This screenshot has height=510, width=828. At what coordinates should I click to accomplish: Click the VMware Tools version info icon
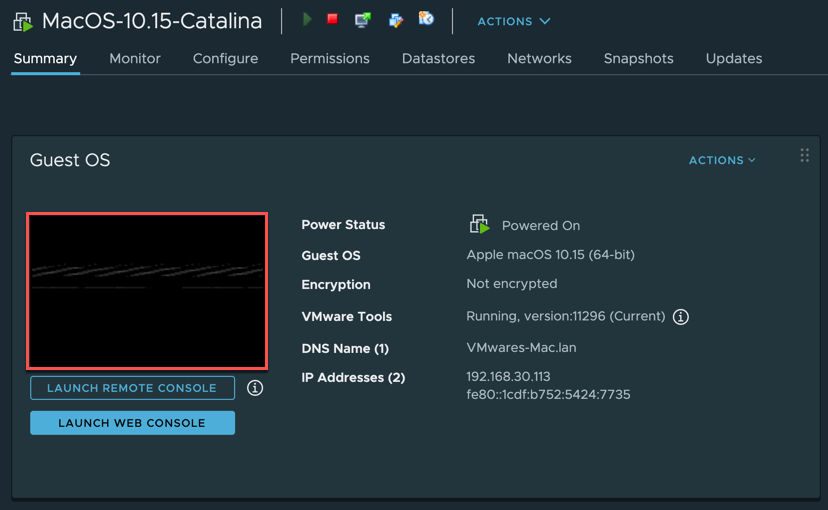[681, 317]
